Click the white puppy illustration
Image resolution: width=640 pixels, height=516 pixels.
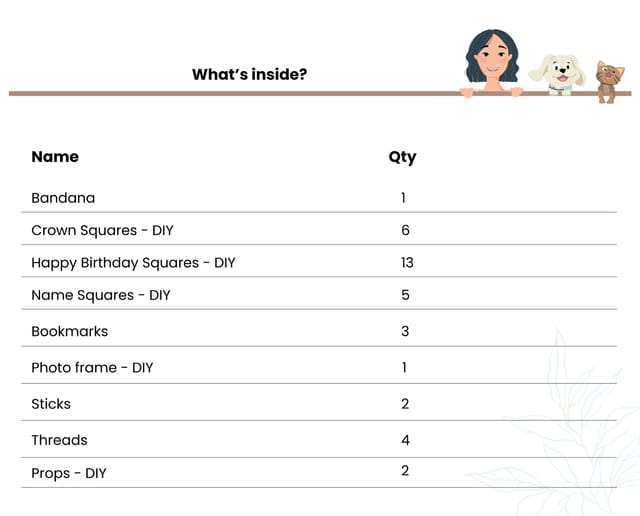click(558, 75)
